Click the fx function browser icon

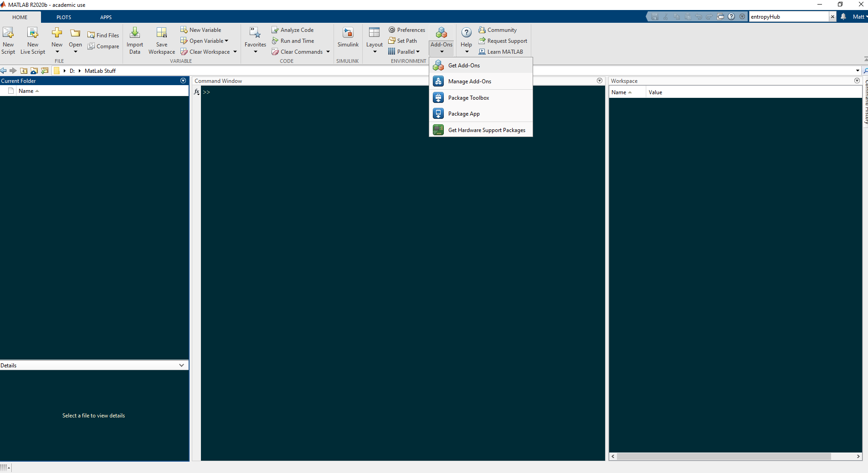tap(197, 92)
